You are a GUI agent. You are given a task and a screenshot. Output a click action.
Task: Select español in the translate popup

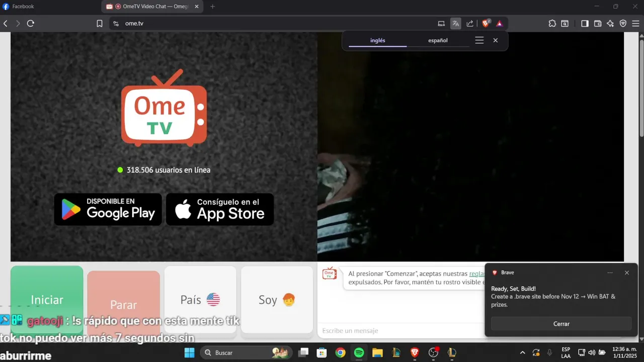[438, 40]
